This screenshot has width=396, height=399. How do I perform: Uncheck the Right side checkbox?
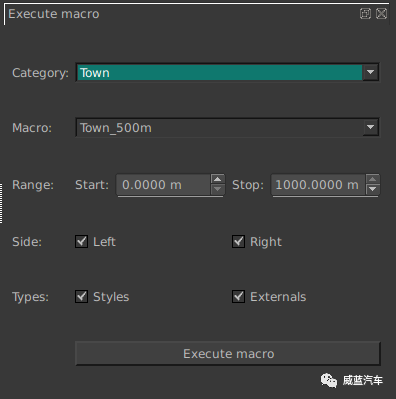point(238,241)
